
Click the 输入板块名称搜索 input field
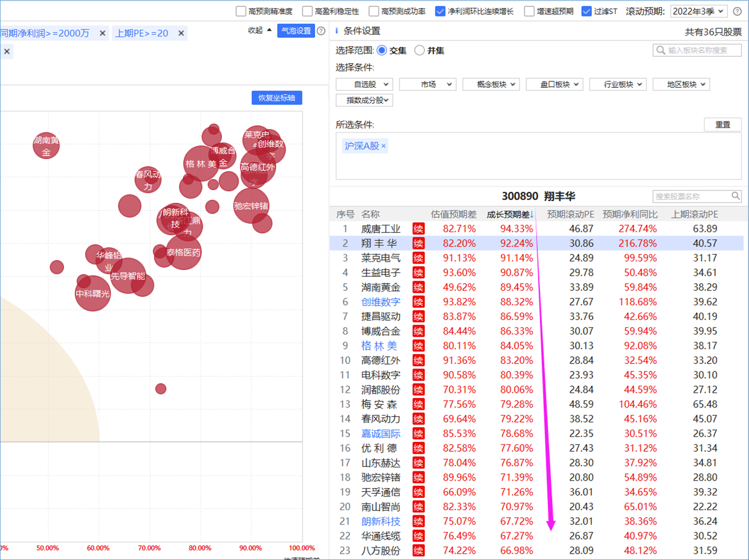tap(697, 50)
